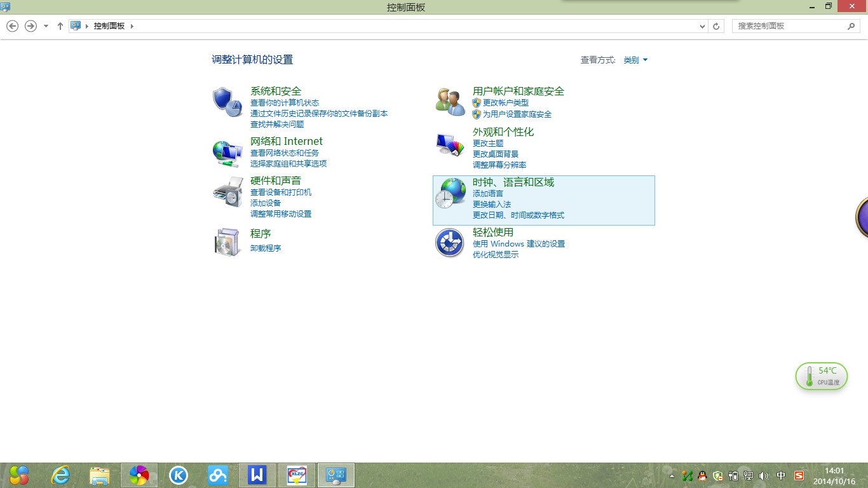Open the 系统和安全 category heading
868x488 pixels.
coord(276,91)
